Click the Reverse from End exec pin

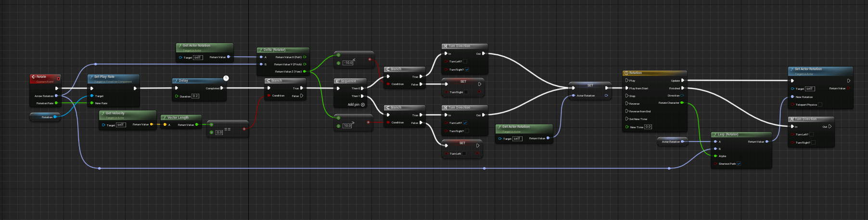pos(627,111)
